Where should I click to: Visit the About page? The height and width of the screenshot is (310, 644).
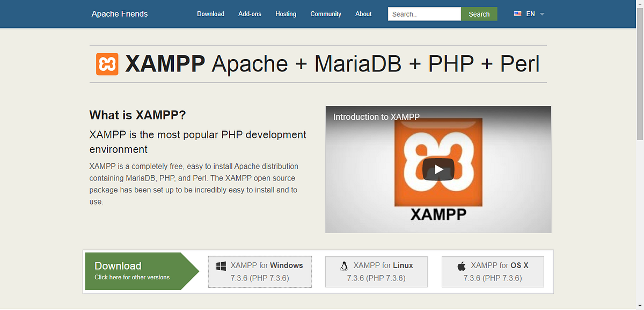363,14
